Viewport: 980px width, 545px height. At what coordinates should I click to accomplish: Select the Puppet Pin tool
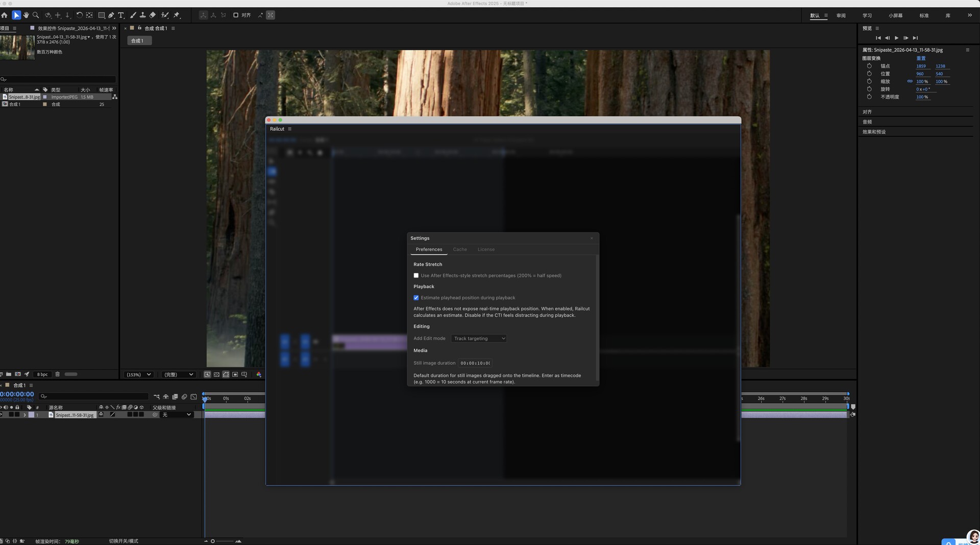coord(177,15)
